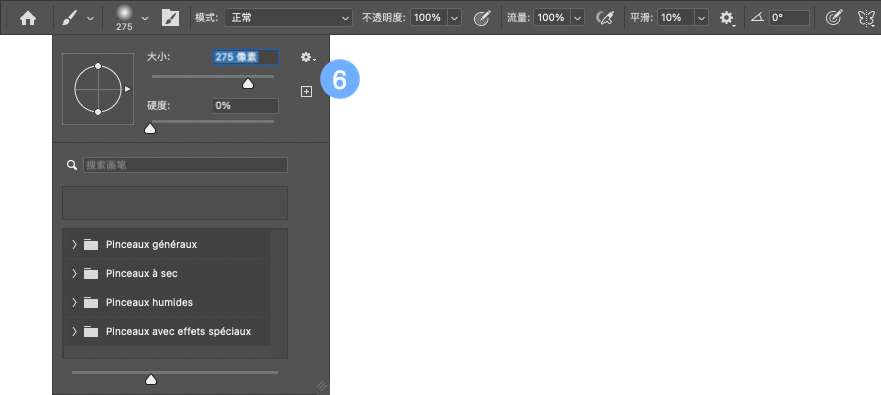This screenshot has height=395, width=881.
Task: Collapse the brush preset picker arrow next to the 275 preview
Action: click(145, 19)
